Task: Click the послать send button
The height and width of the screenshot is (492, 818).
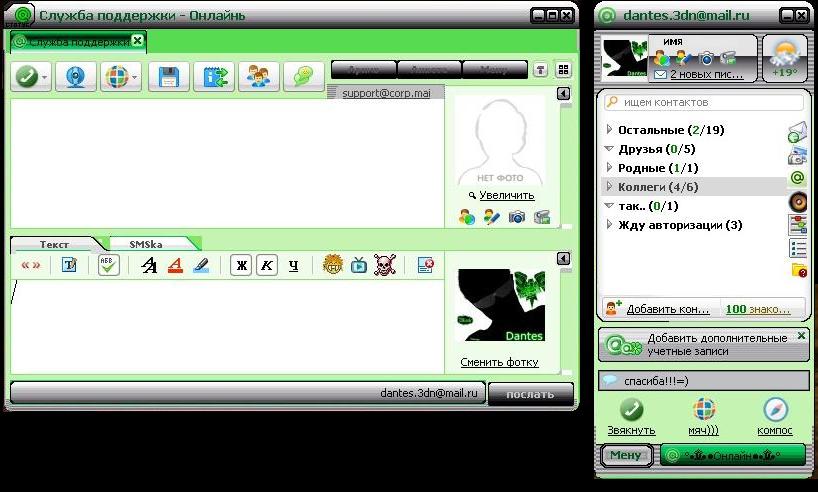Action: click(x=530, y=394)
